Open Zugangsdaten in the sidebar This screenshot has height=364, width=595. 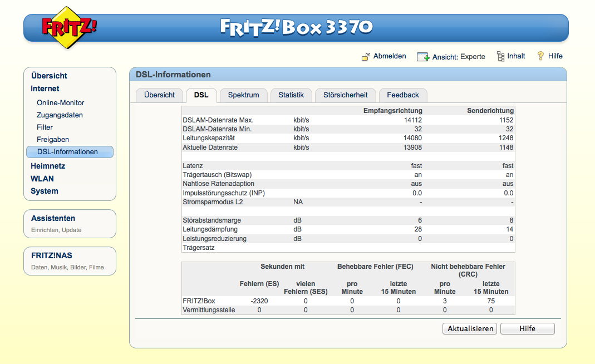point(60,115)
